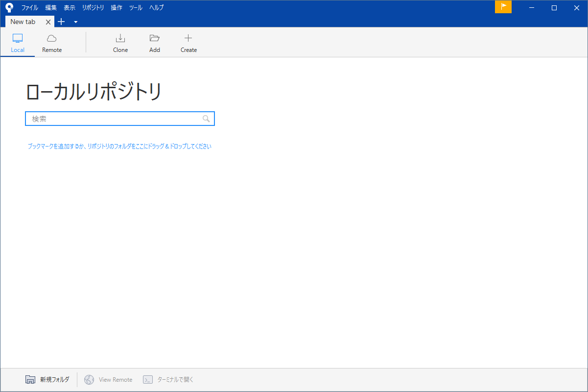Close the New tab tab
The height and width of the screenshot is (392, 588).
pyautogui.click(x=48, y=22)
